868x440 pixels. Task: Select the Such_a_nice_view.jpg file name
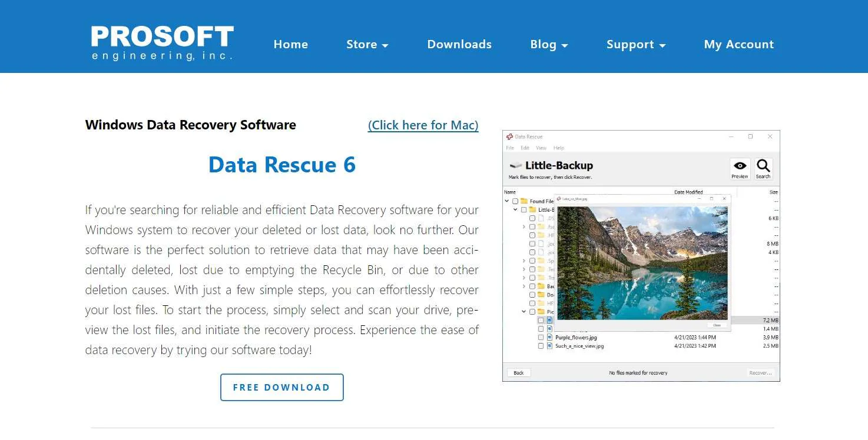point(579,346)
